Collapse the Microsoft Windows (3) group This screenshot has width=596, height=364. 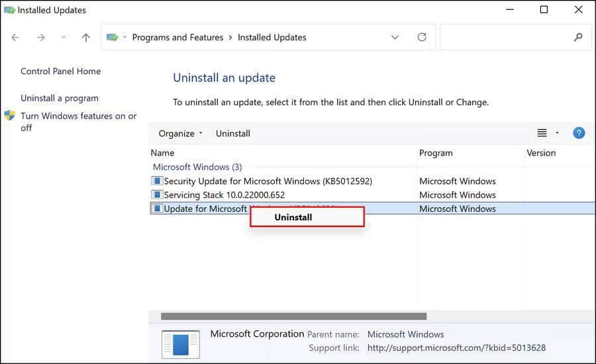197,167
